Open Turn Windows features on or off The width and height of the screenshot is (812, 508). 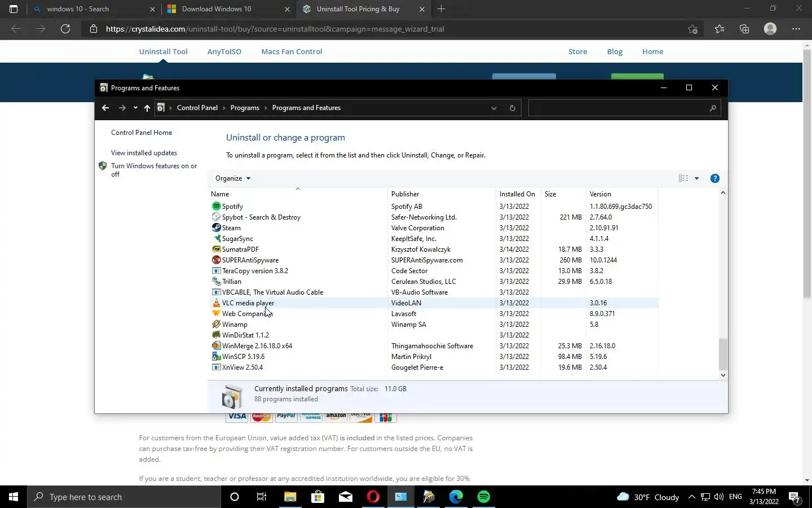pyautogui.click(x=154, y=170)
